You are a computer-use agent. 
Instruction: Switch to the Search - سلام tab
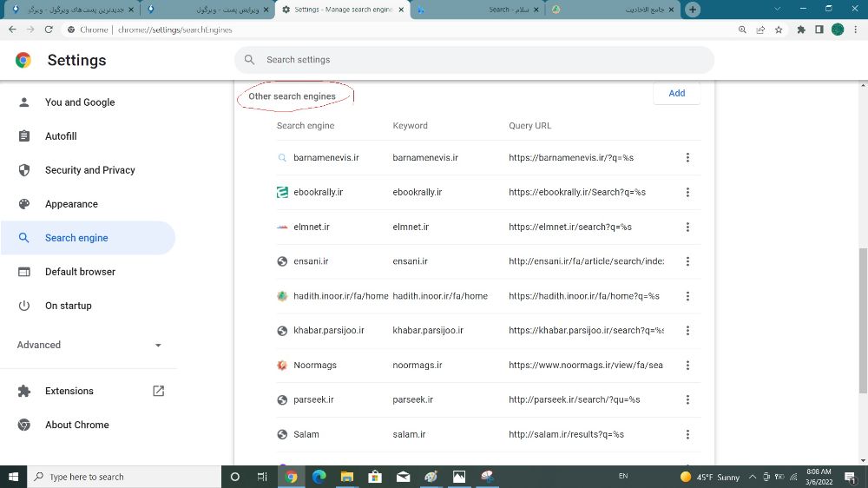tap(478, 10)
